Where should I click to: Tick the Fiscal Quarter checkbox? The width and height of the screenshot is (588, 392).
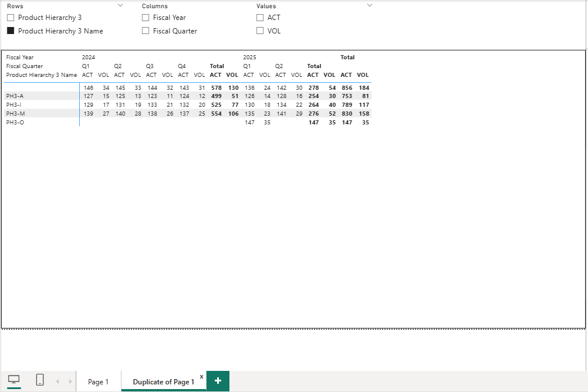[x=146, y=31]
